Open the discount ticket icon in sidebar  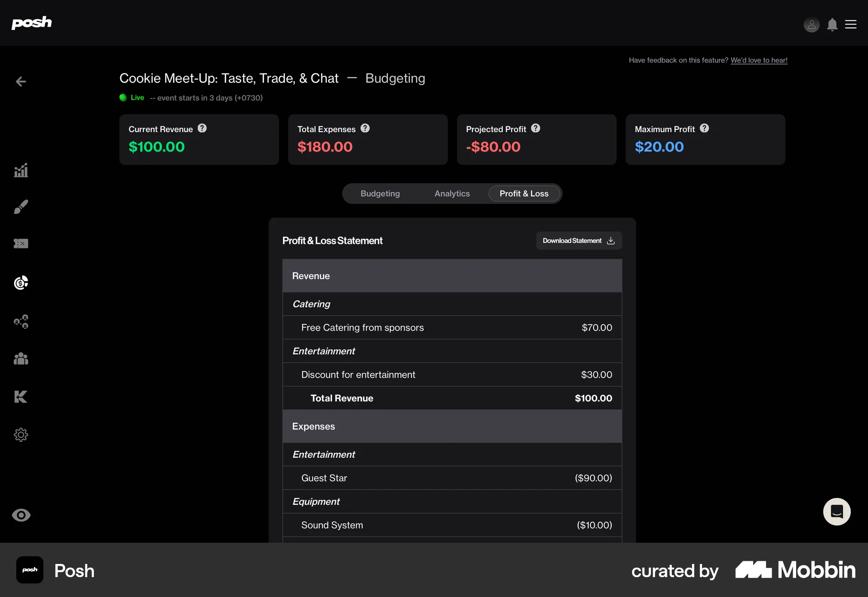point(21,244)
